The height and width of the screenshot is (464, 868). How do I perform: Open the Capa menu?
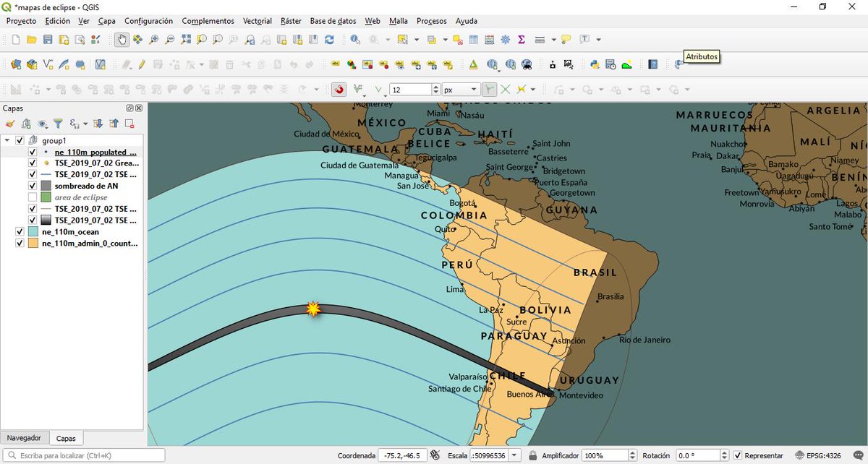click(x=106, y=21)
